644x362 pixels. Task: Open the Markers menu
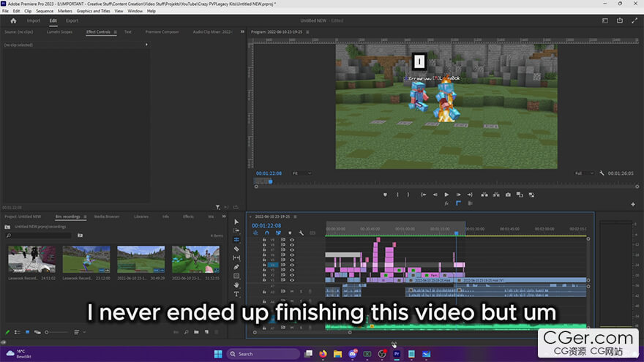click(65, 11)
